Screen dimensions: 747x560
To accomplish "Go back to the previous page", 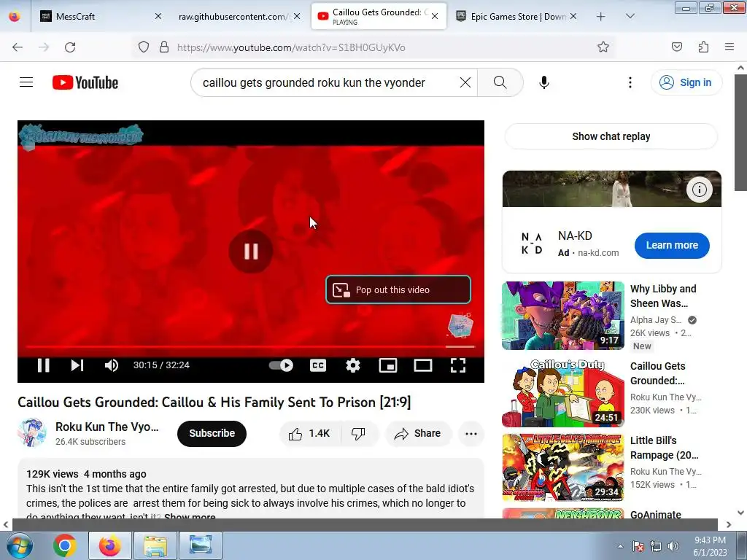I will point(18,47).
